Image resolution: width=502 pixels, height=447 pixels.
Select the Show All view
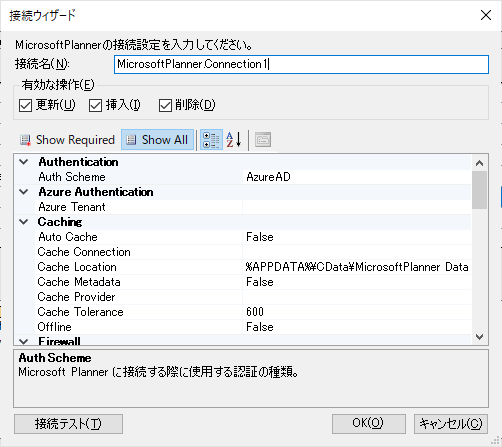tap(157, 140)
